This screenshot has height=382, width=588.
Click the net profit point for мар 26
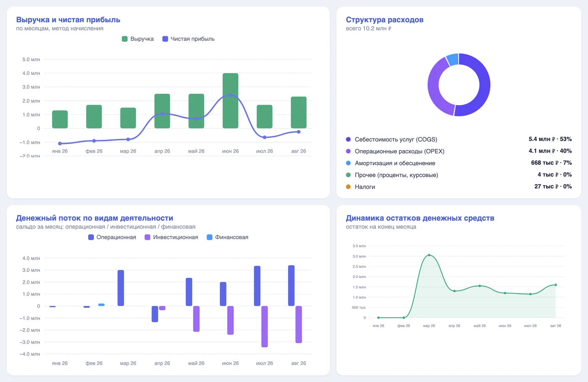click(128, 139)
